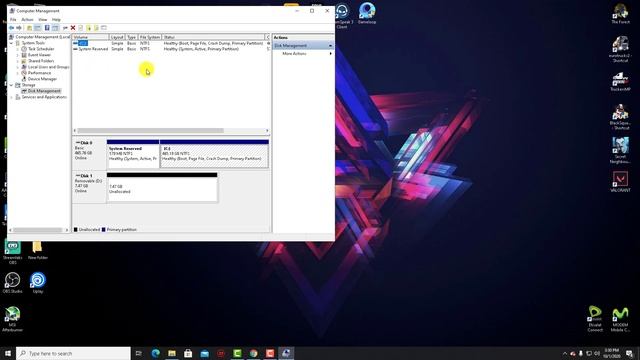Screen dimensions: 640x360
Task: Click the Back arrow in the toolbar
Action: pos(11,28)
